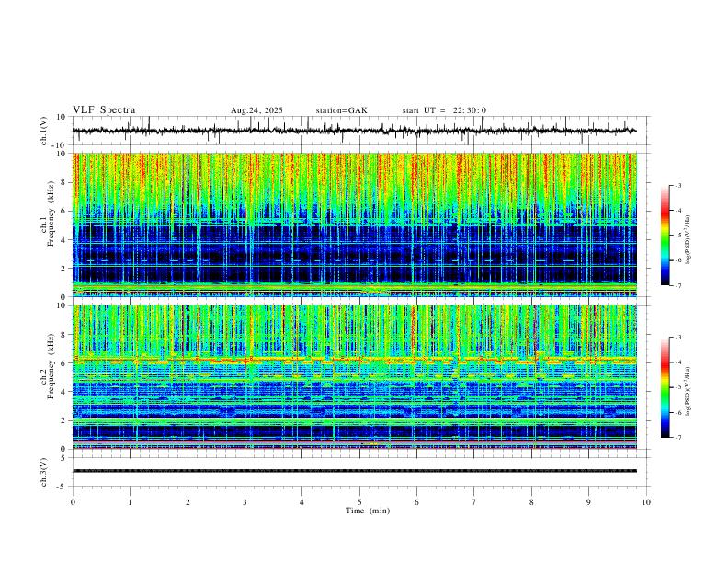The height and width of the screenshot is (563, 728).
Task: Click the ch.3 flat trace line
Action: coord(354,471)
